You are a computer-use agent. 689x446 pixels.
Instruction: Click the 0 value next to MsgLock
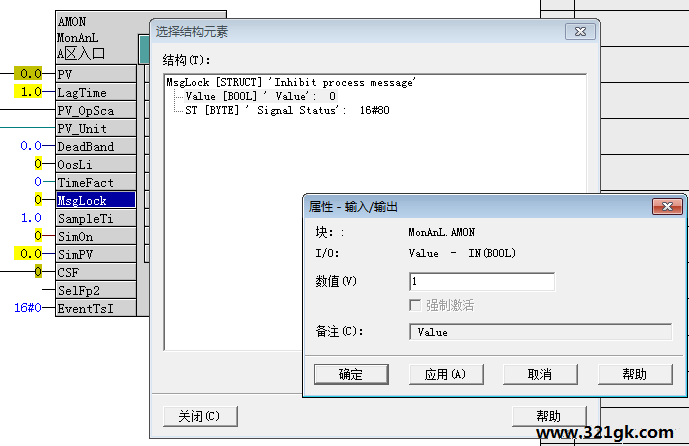[x=38, y=200]
